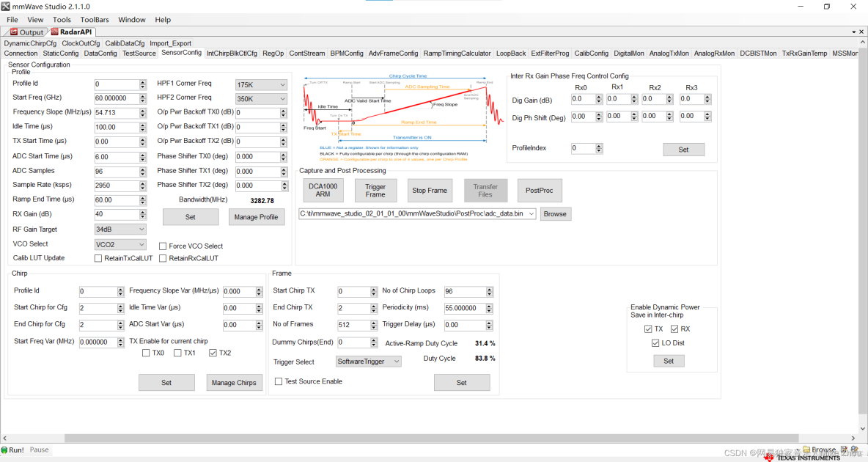Enable the TX0 checkbox for current chirp
The image size is (868, 462).
[x=146, y=353]
